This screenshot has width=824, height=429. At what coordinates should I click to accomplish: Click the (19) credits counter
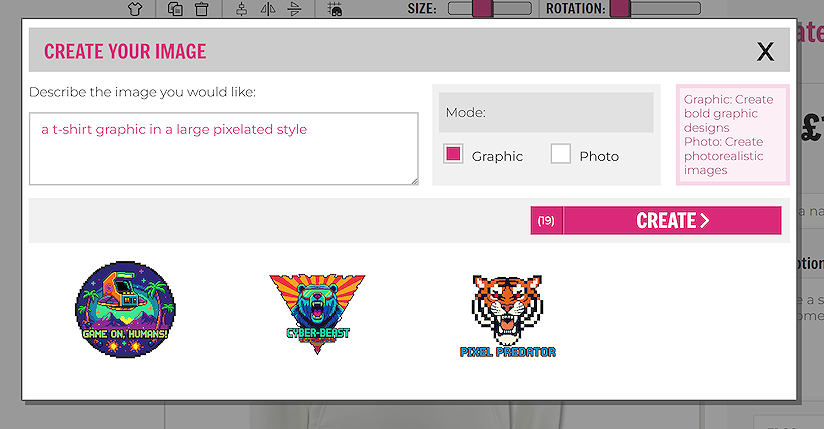click(546, 221)
